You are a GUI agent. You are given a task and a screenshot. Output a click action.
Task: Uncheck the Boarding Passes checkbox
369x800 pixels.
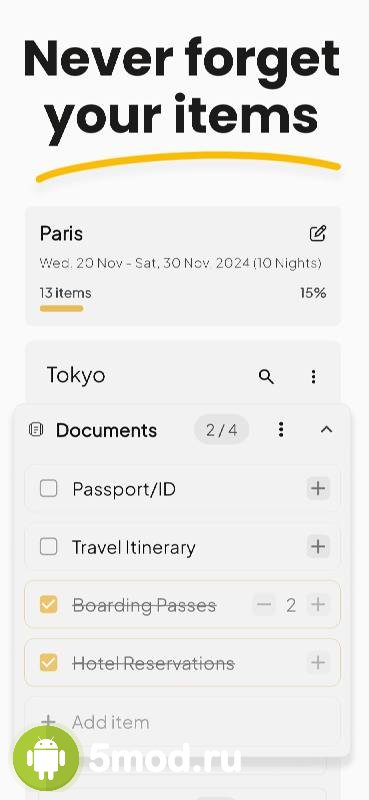pyautogui.click(x=48, y=605)
